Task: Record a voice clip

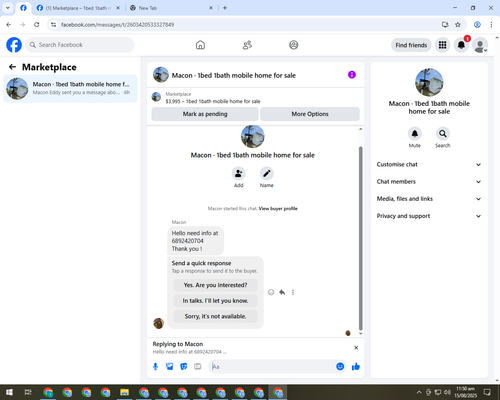Action: [155, 367]
